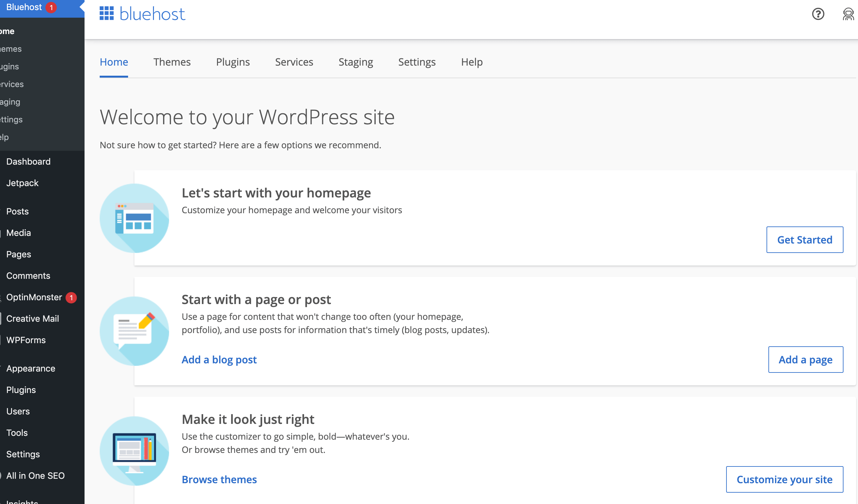
Task: Click the 'Not sure how to get started?' text
Action: 158,145
